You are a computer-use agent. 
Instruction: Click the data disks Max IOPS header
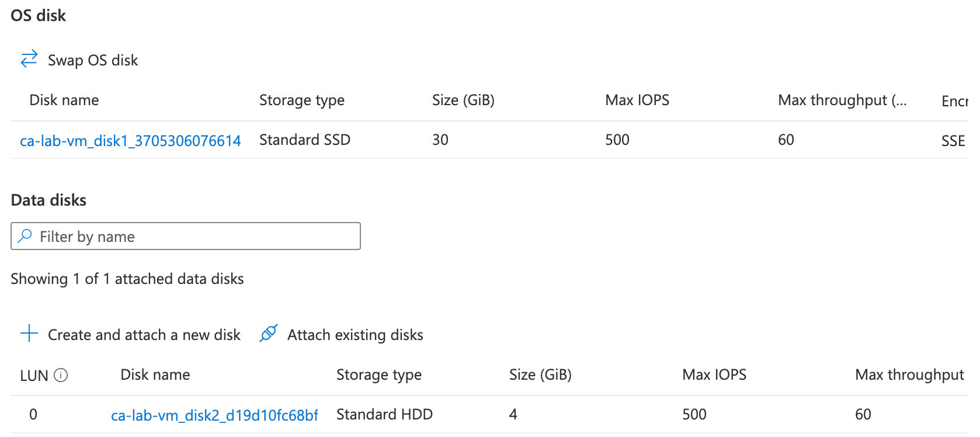click(714, 375)
